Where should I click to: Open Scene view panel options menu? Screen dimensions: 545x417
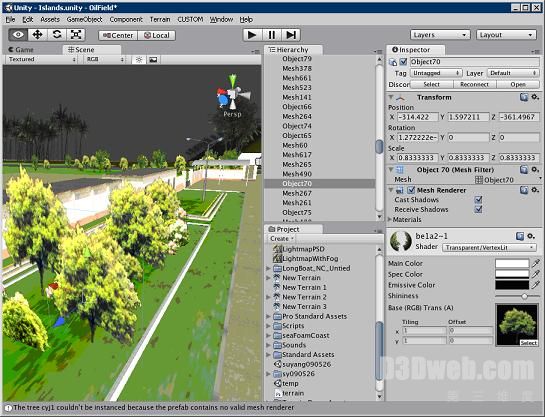pyautogui.click(x=256, y=51)
